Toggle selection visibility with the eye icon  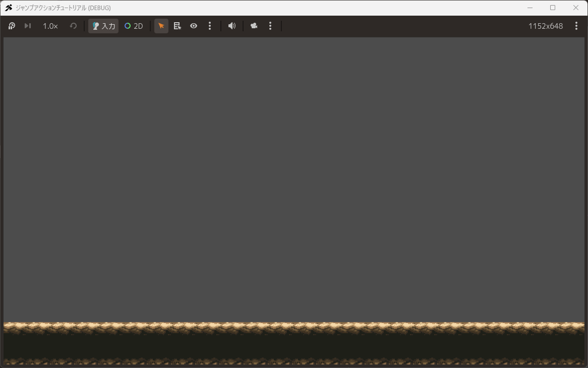pos(194,26)
